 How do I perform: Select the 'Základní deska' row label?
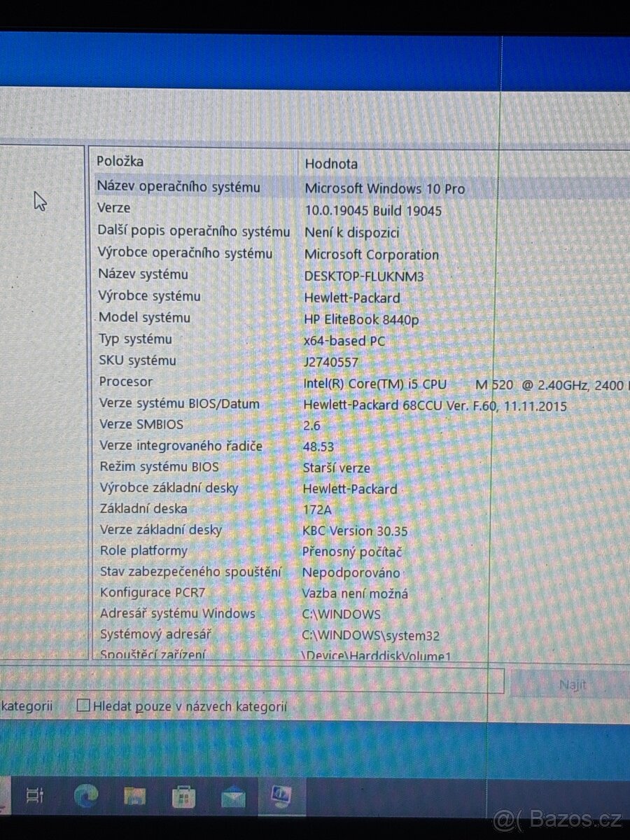(143, 508)
